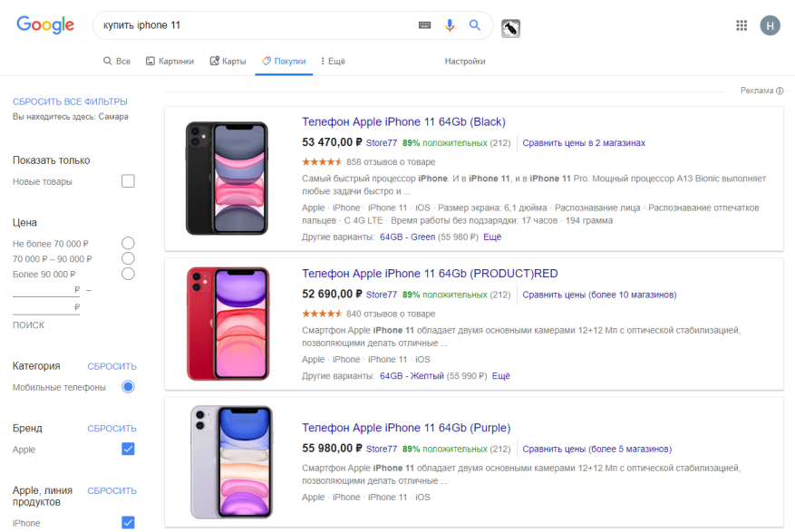Select price range Не более 70 000 ₽

(x=128, y=243)
